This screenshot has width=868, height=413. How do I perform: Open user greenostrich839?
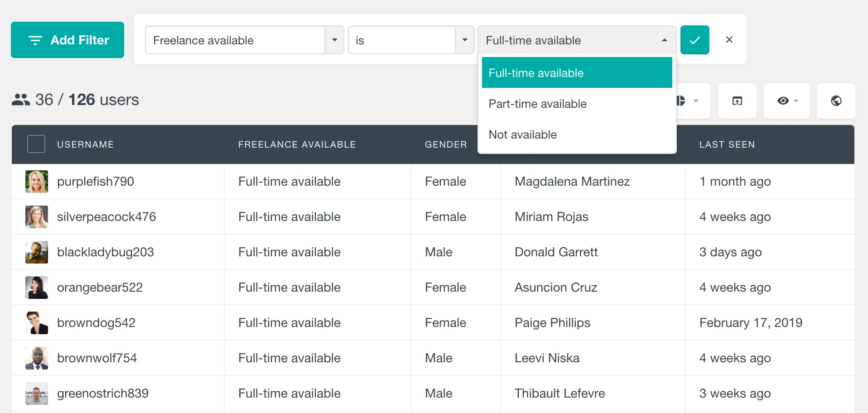[x=103, y=394]
